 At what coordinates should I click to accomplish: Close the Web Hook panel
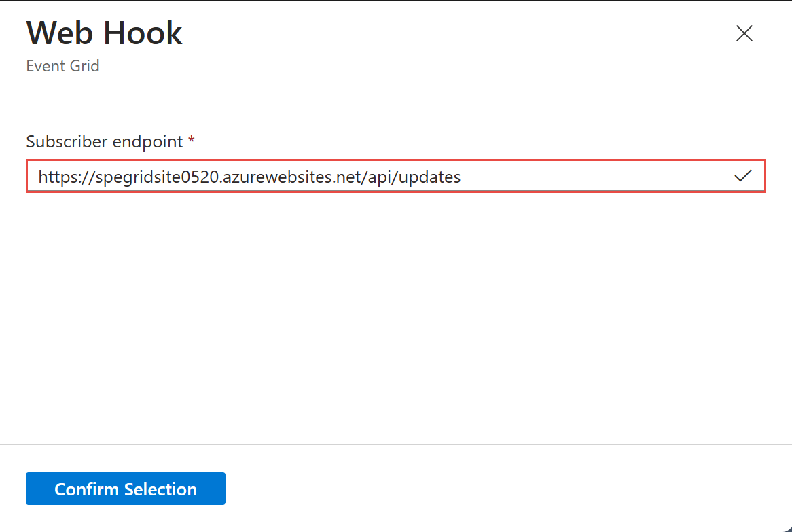744,33
